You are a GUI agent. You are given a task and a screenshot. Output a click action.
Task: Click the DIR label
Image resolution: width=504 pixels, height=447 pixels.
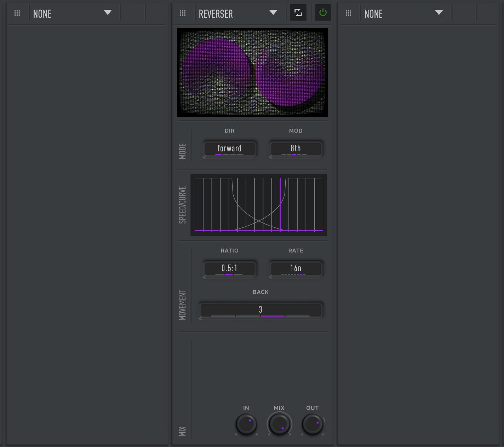coord(230,131)
